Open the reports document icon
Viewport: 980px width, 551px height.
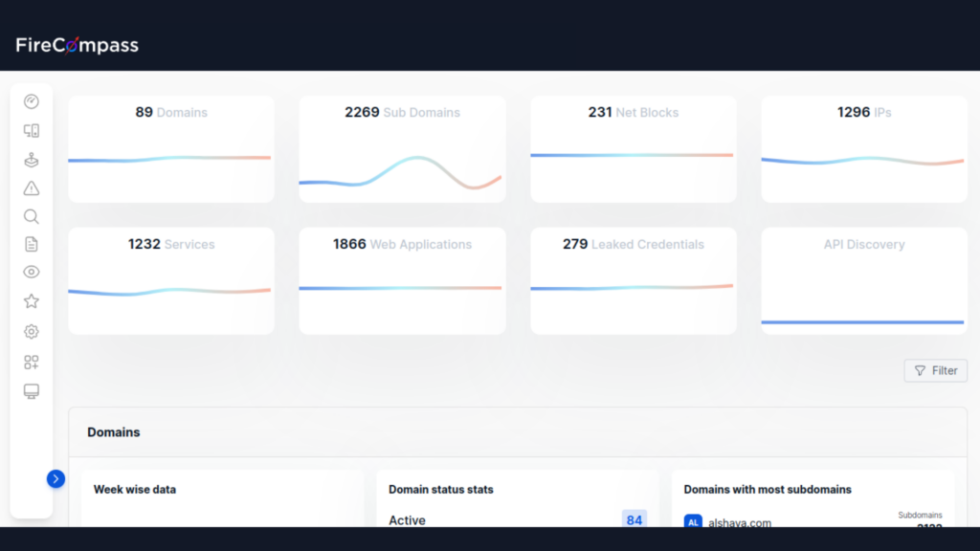click(x=31, y=244)
